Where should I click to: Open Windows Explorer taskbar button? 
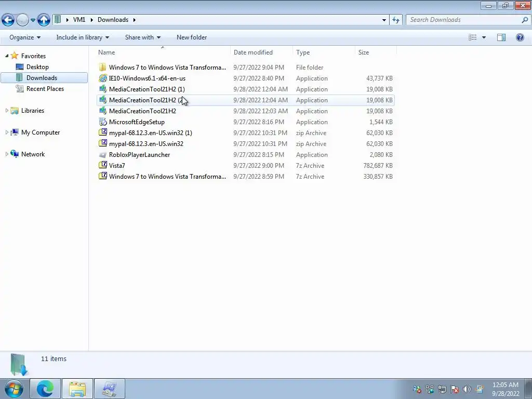click(77, 389)
